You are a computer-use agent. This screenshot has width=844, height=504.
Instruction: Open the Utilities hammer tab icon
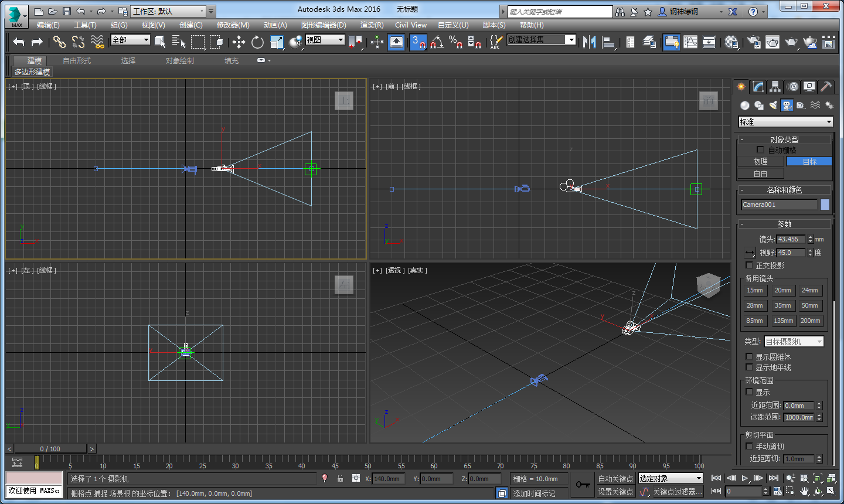(826, 87)
